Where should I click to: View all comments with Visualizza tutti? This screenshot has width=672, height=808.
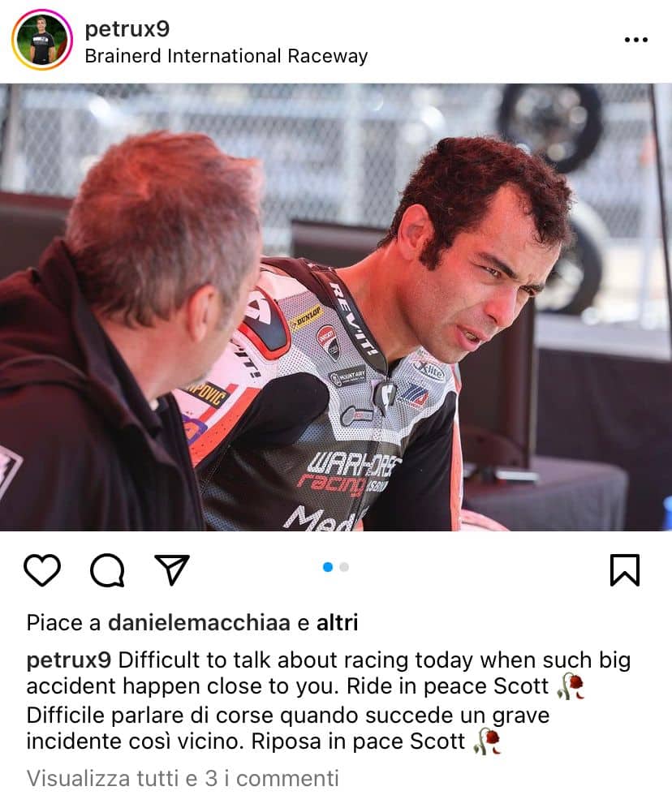[x=183, y=778]
